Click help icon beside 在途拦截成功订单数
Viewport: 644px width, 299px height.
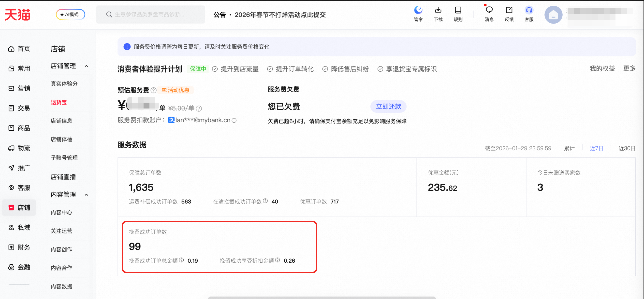pyautogui.click(x=265, y=201)
